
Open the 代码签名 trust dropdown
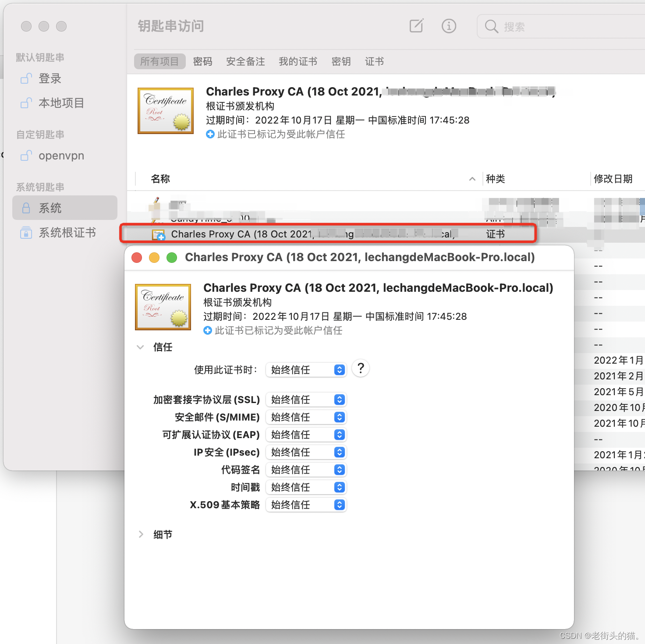pyautogui.click(x=306, y=470)
